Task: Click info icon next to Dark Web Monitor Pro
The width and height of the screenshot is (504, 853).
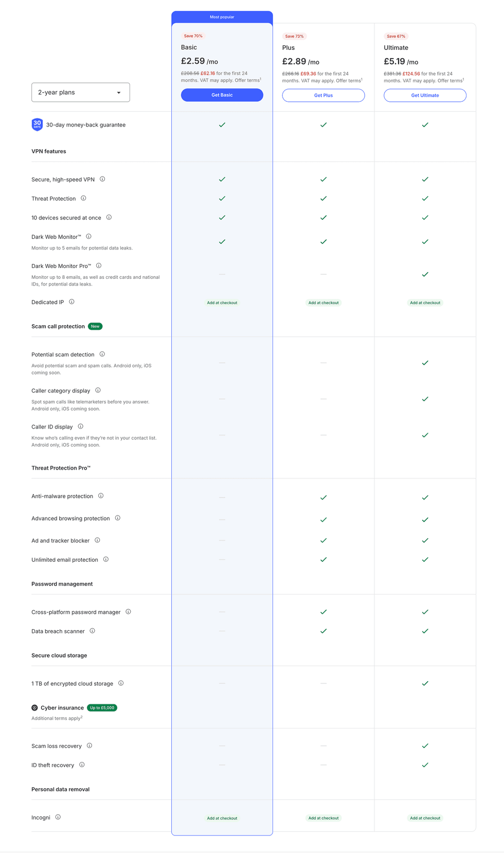Action: coord(99,266)
